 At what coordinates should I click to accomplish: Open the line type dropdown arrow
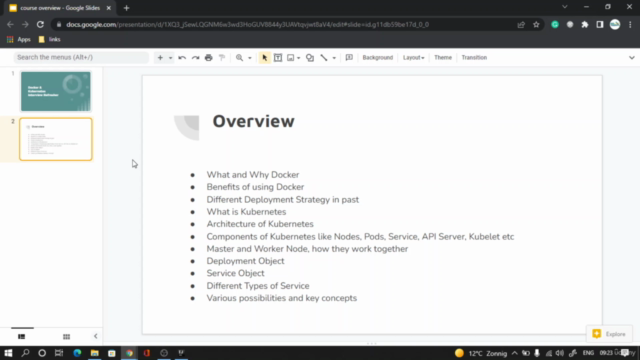[334, 58]
